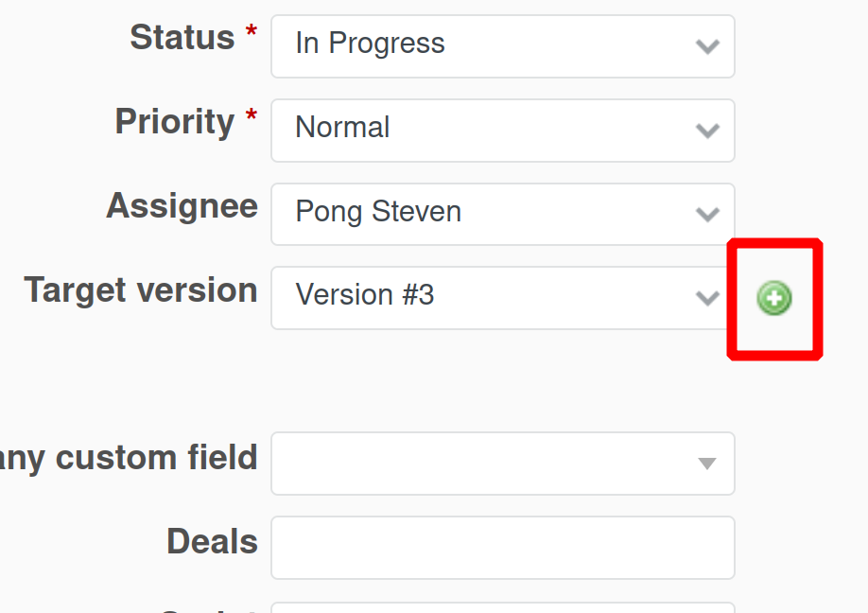
Task: Select the In Progress status value
Action: pyautogui.click(x=371, y=43)
